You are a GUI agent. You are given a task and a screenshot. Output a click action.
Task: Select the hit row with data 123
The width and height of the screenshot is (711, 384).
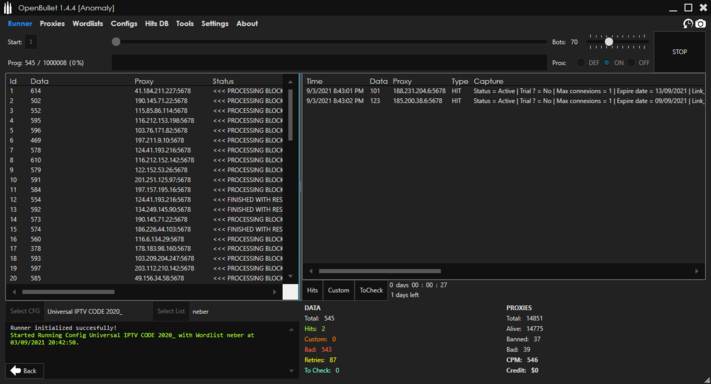tap(504, 101)
